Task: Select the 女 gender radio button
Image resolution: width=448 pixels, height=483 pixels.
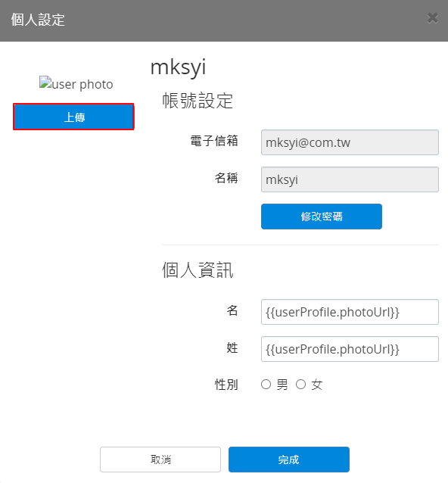Action: tap(301, 384)
